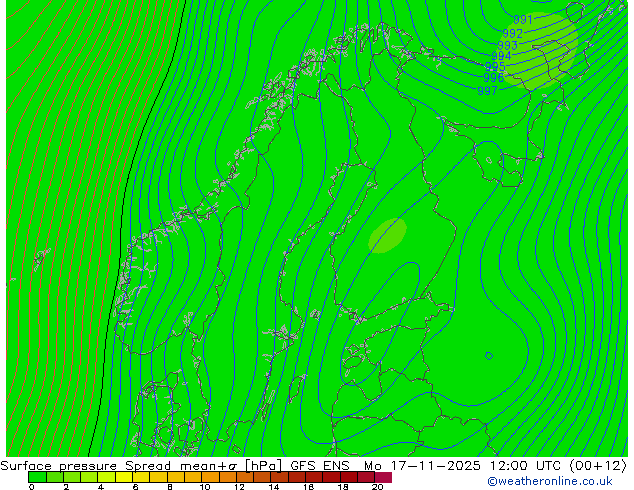Screen dimensions: 634x490
Task: Click the legend tick label 0
Action: pos(32,487)
